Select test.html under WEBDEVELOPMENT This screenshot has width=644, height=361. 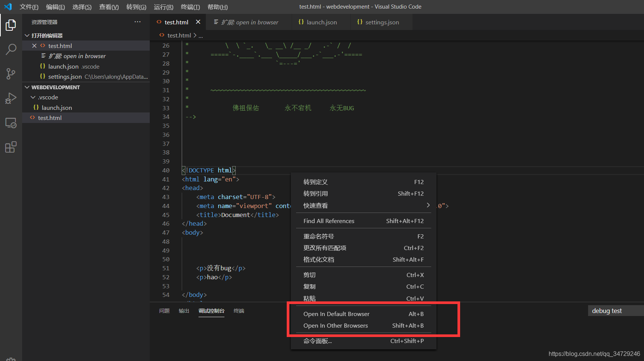49,117
